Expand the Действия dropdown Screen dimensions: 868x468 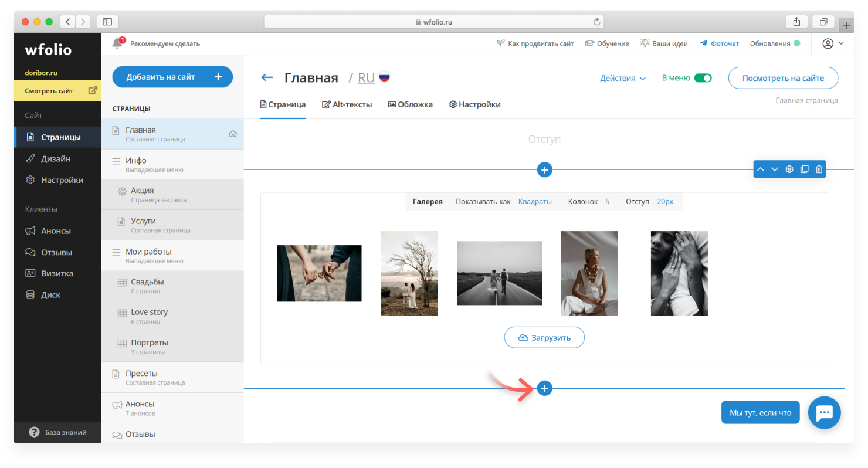[x=623, y=78]
